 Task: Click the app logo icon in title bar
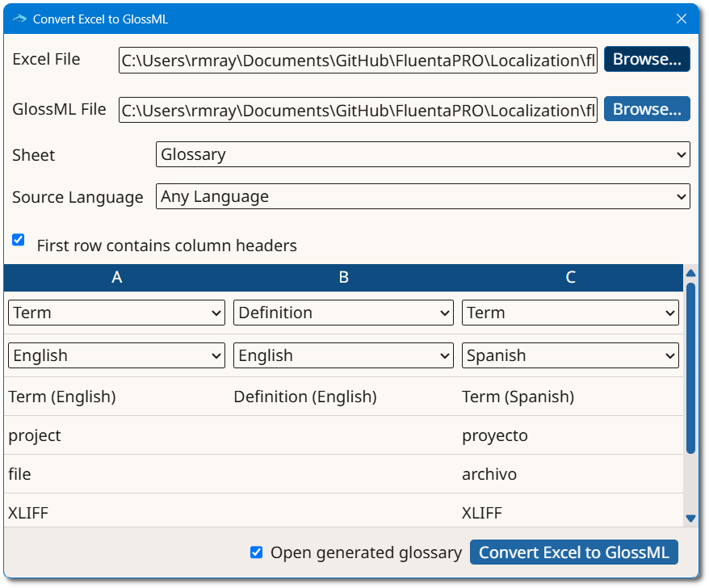pos(19,19)
